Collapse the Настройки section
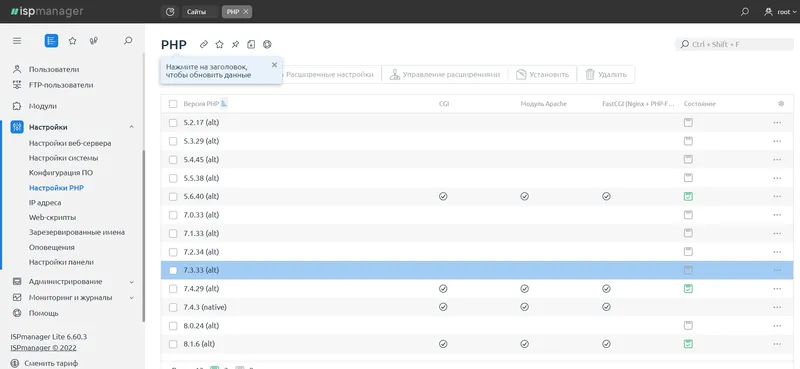Image resolution: width=800 pixels, height=369 pixels. pyautogui.click(x=131, y=127)
